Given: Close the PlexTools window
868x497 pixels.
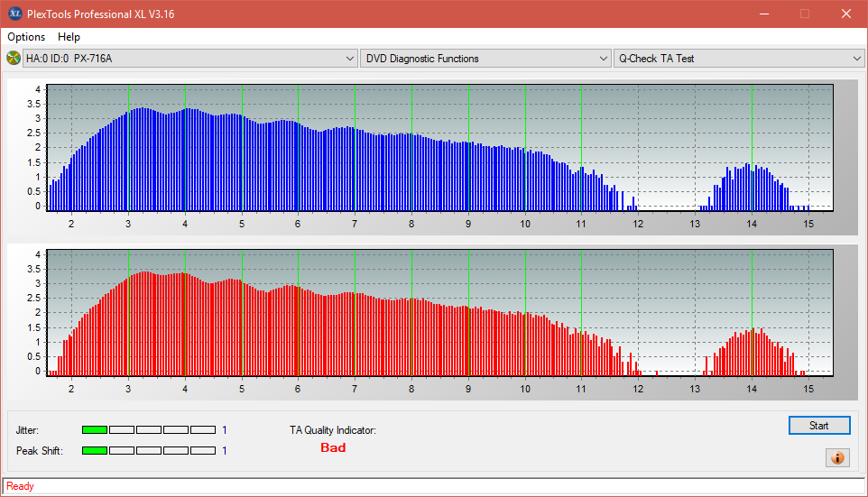Looking at the screenshot, I should click(846, 14).
